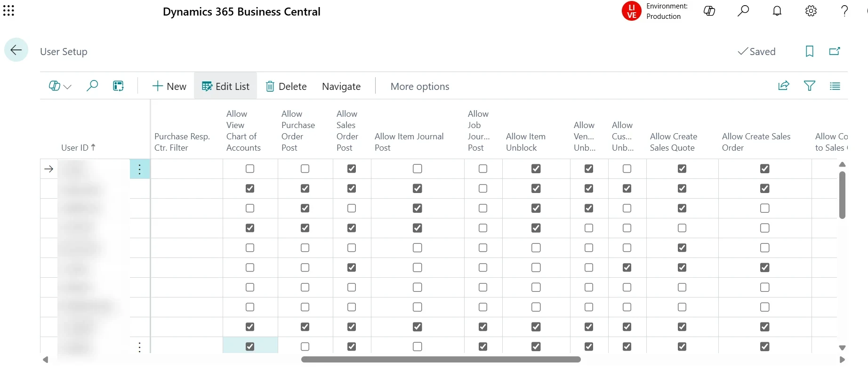
Task: Check Allow Create Sales Order in the third row
Action: [x=765, y=208]
